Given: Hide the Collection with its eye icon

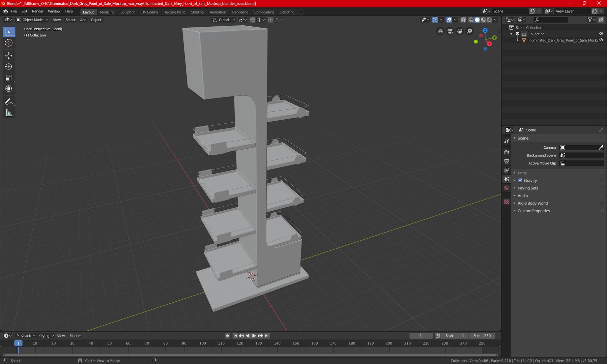Looking at the screenshot, I should click(x=601, y=34).
